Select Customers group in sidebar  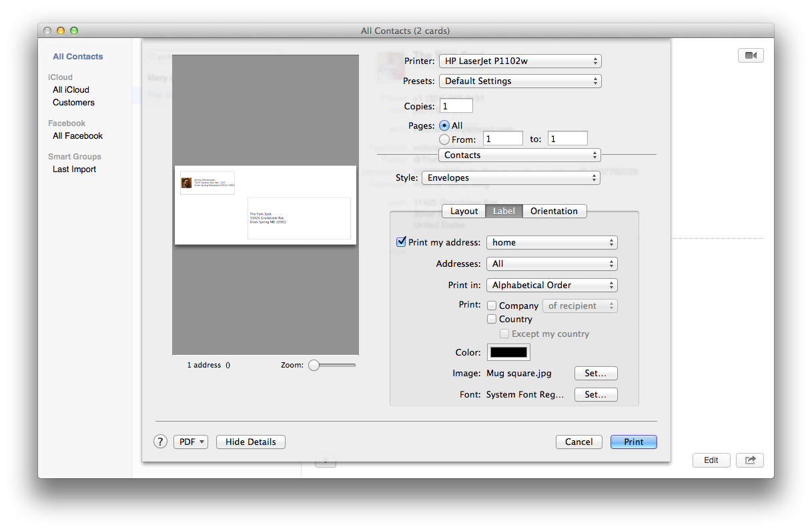[x=73, y=102]
